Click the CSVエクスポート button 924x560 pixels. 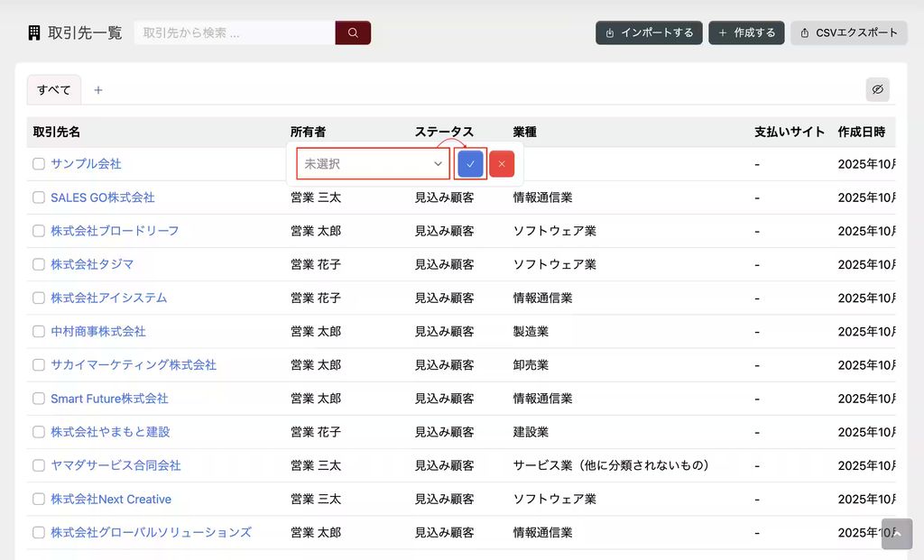coord(848,33)
